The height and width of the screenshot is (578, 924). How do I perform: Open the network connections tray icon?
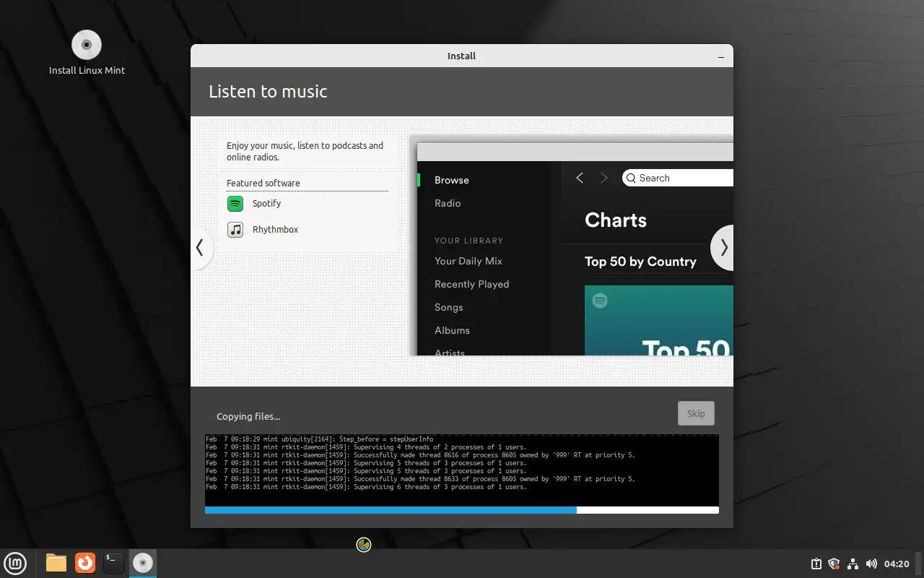853,564
